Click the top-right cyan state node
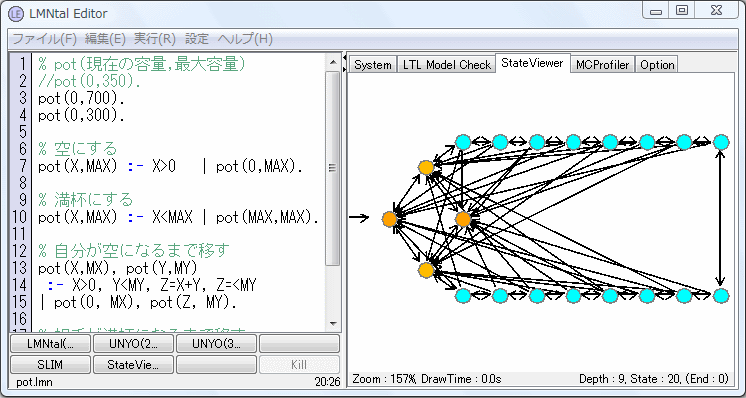Image resolution: width=746 pixels, height=398 pixels. (721, 142)
